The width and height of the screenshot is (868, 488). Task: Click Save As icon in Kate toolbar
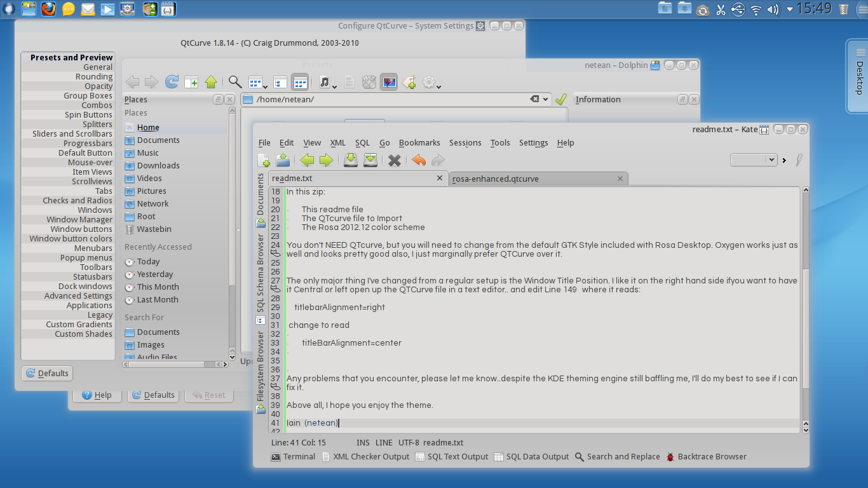coord(370,160)
